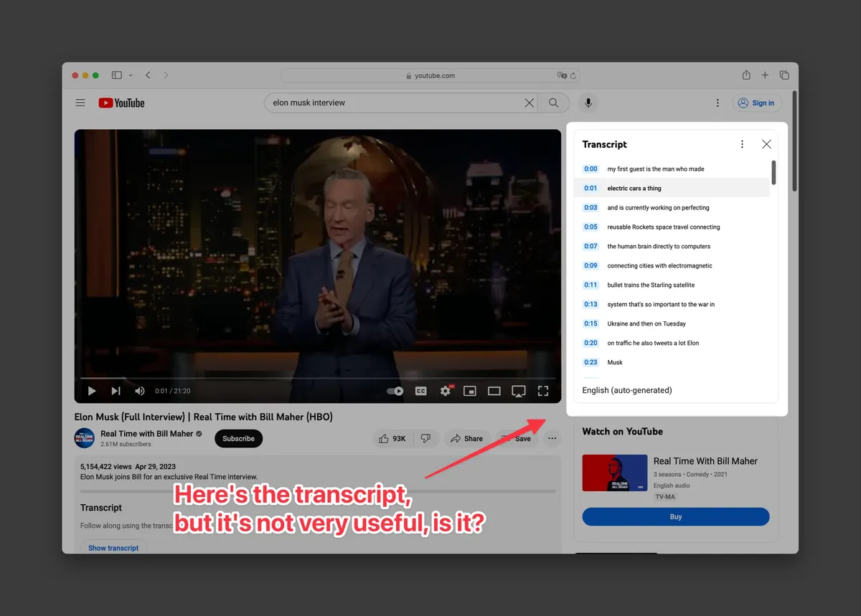Seek on the video progress bar
Image resolution: width=861 pixels, height=616 pixels.
(x=318, y=378)
